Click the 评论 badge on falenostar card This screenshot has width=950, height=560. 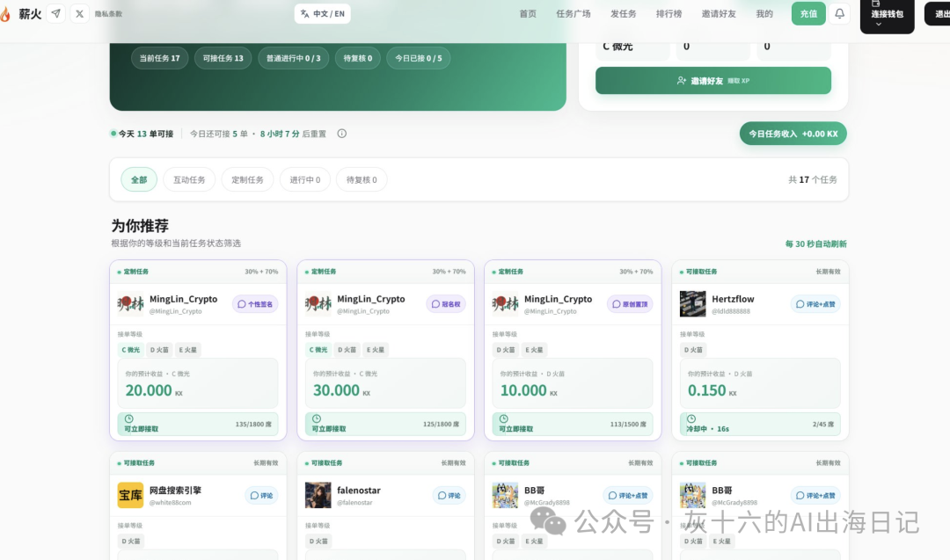(449, 495)
